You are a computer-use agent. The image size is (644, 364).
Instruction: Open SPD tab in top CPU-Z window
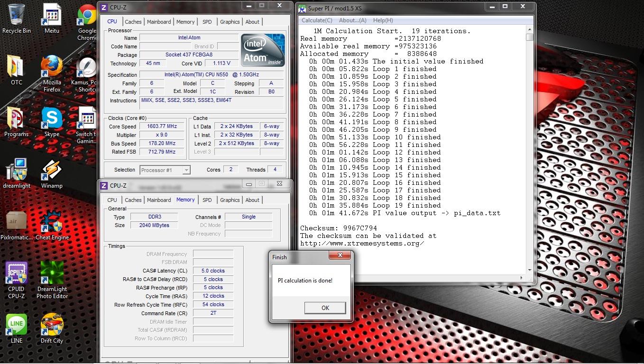207,22
